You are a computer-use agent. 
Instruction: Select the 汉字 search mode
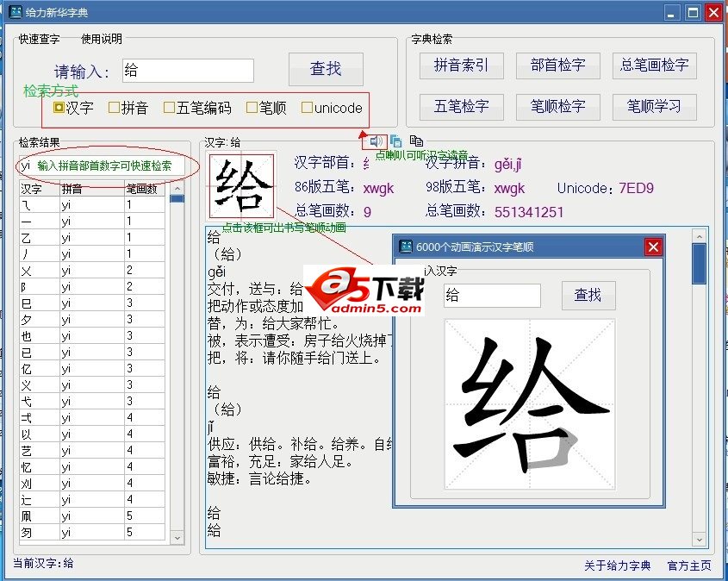[x=73, y=108]
